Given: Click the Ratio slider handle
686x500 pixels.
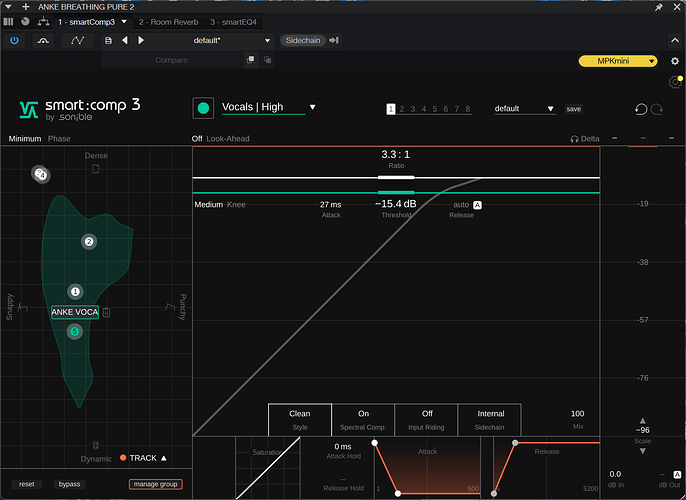Looking at the screenshot, I should pyautogui.click(x=396, y=178).
